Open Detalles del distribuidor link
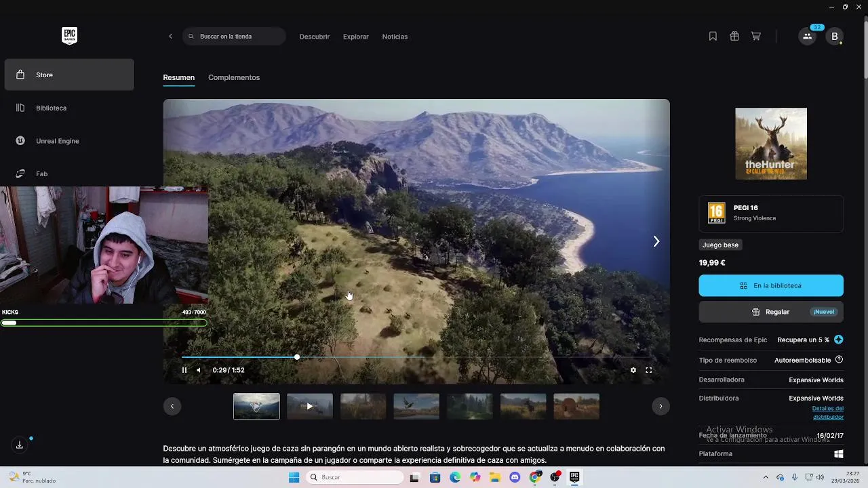The image size is (868, 488). click(x=827, y=413)
